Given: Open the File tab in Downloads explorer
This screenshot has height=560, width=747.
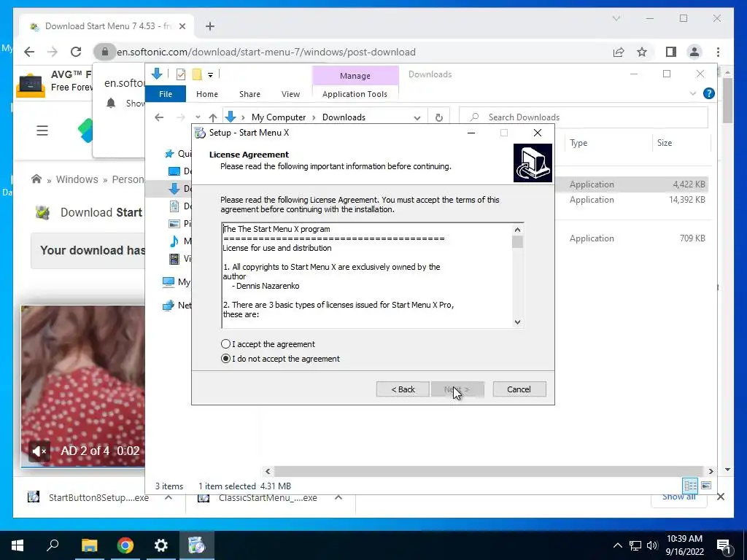Looking at the screenshot, I should [166, 94].
